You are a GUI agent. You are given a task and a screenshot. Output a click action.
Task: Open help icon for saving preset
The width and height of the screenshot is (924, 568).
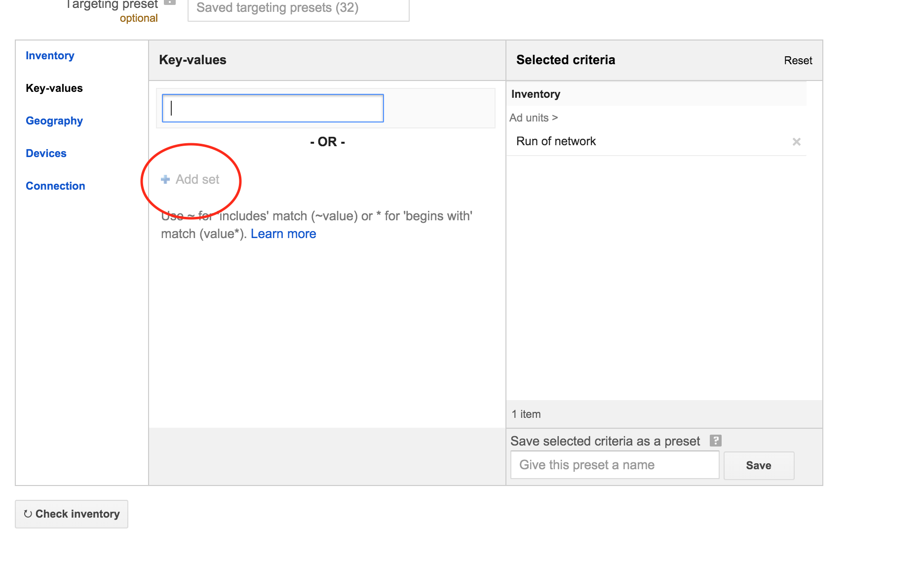(x=715, y=441)
